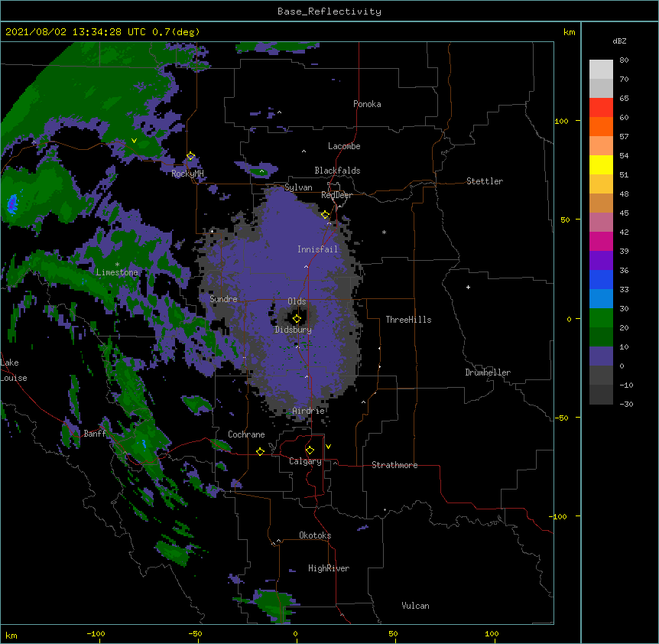Screen dimensions: 659x644
Task: Click the Lake Louise label
Action: pyautogui.click(x=13, y=370)
